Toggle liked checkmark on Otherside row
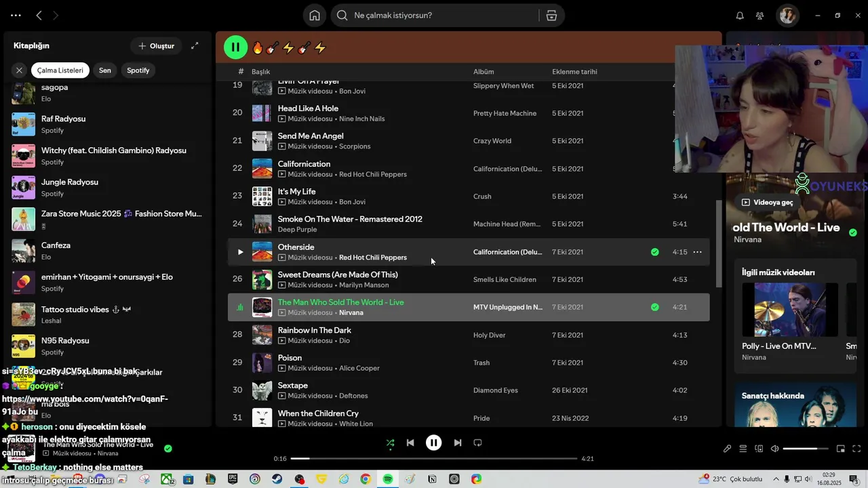This screenshot has width=868, height=488. pyautogui.click(x=654, y=252)
